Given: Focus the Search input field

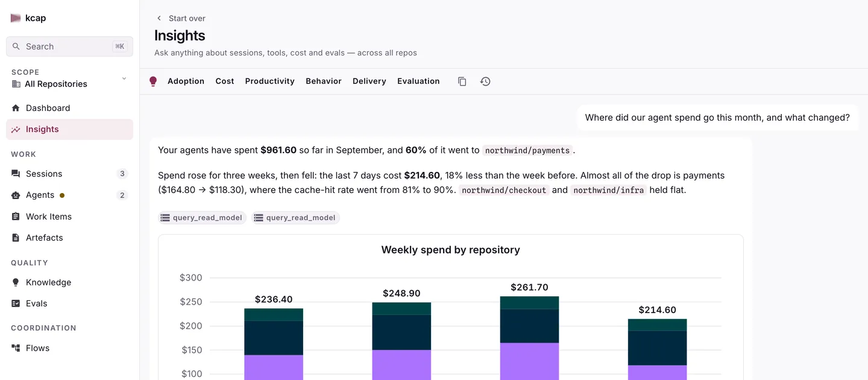Looking at the screenshot, I should click(69, 46).
